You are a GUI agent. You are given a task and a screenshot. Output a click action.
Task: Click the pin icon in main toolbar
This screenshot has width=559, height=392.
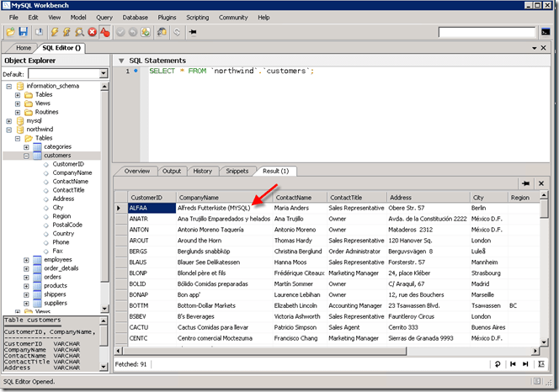click(x=193, y=33)
